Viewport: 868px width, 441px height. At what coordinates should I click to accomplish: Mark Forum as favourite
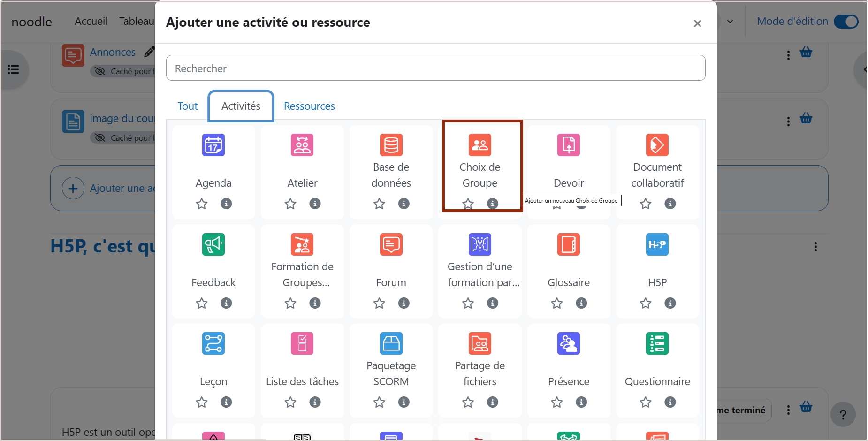[x=379, y=303]
